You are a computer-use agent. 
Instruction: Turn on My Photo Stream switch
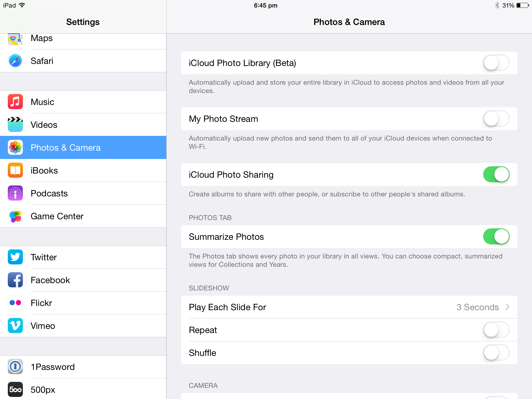click(496, 119)
